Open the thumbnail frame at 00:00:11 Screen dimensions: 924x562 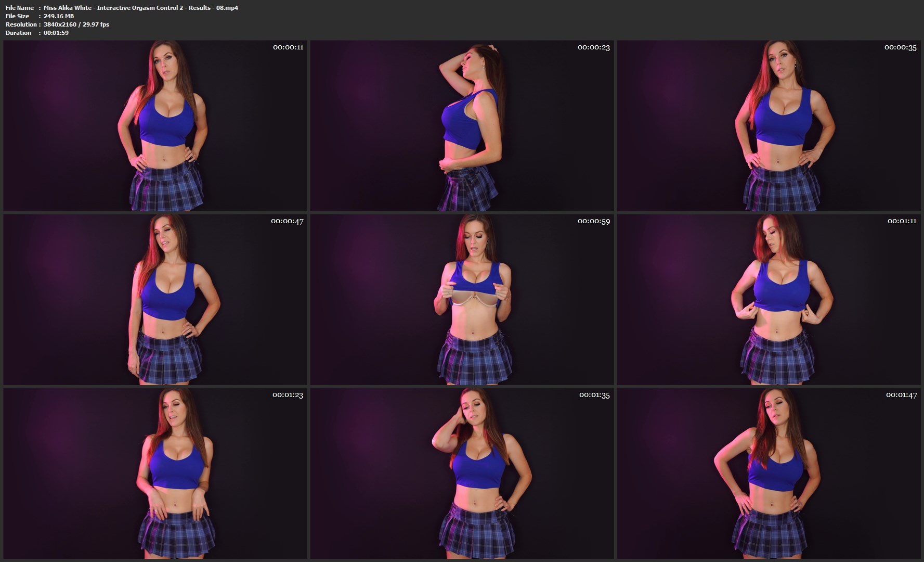pos(155,125)
